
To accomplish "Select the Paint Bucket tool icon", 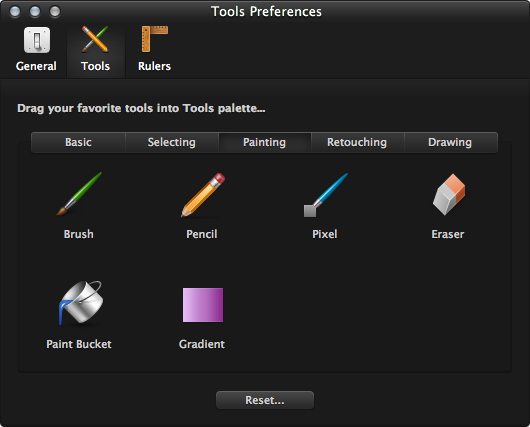I will pos(81,303).
